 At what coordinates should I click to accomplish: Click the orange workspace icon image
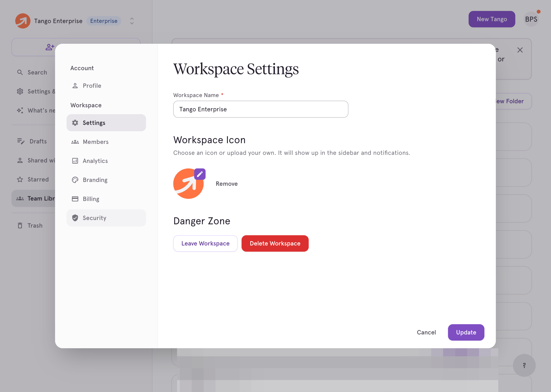coord(188,184)
